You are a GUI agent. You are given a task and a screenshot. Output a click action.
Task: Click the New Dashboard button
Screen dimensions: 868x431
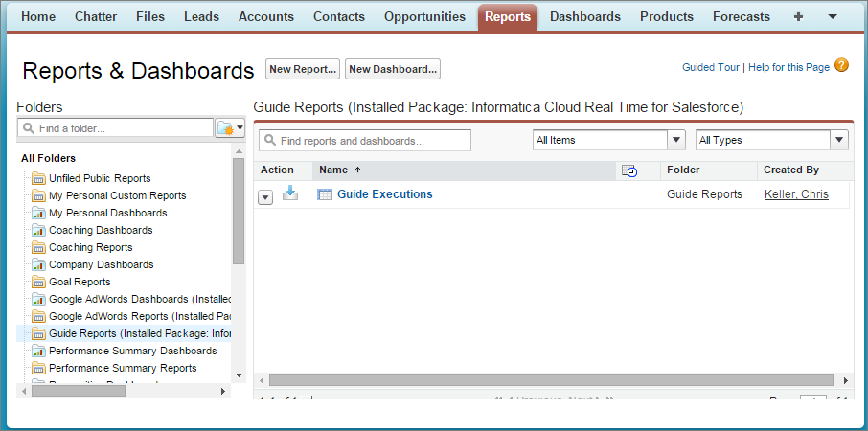coord(393,69)
